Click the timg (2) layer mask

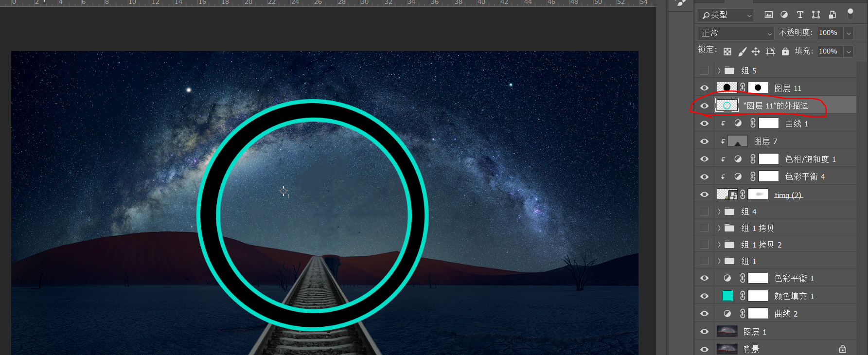coord(758,195)
